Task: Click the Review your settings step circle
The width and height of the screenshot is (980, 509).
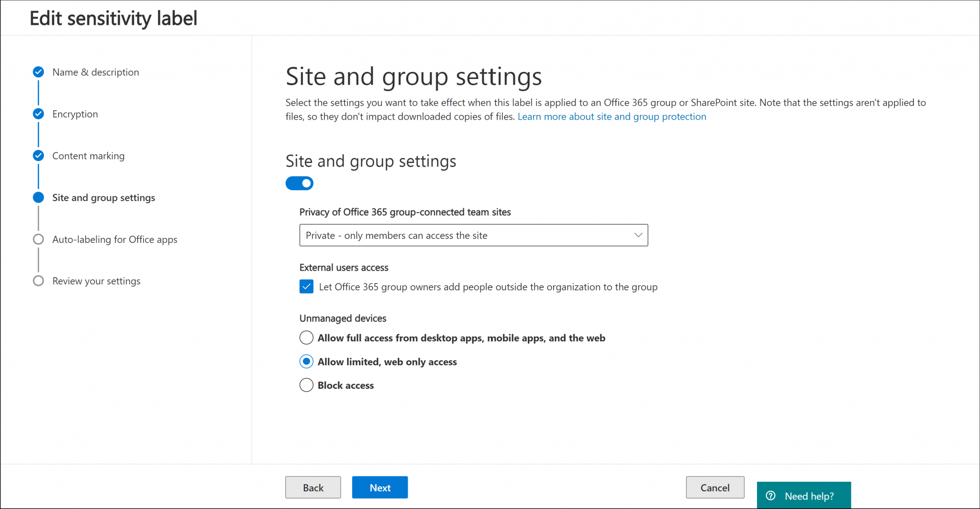Action: 38,281
